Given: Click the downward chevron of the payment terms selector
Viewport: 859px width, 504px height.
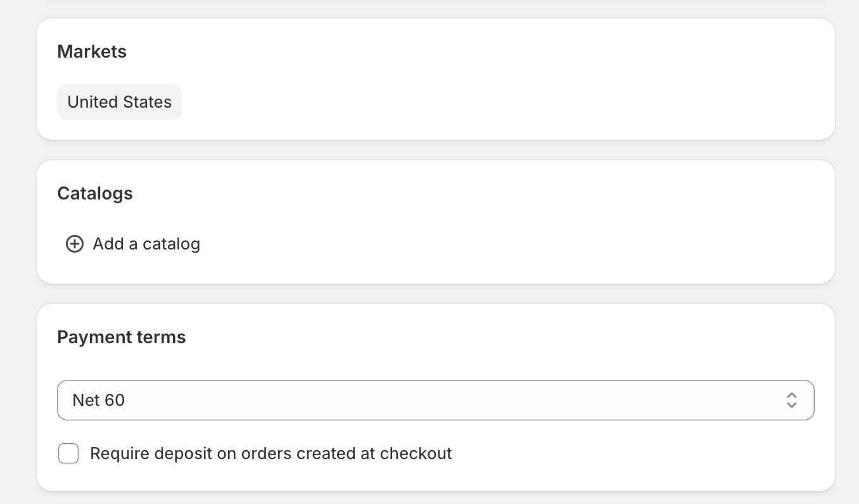Looking at the screenshot, I should (x=791, y=405).
